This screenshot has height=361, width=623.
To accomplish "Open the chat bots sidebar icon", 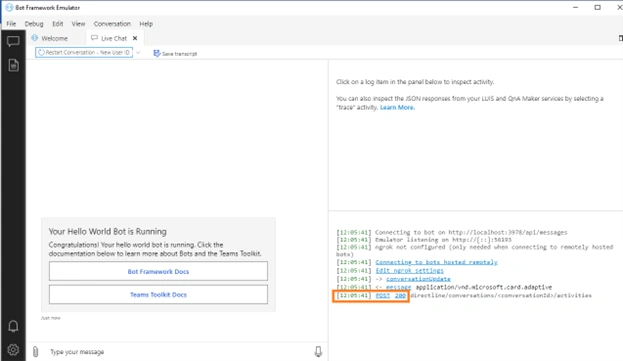I will click(x=13, y=42).
